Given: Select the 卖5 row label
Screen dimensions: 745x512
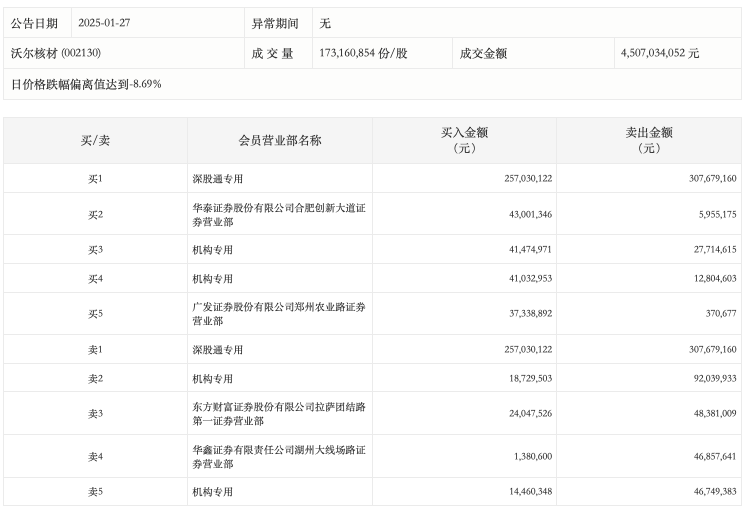Looking at the screenshot, I should tap(95, 493).
